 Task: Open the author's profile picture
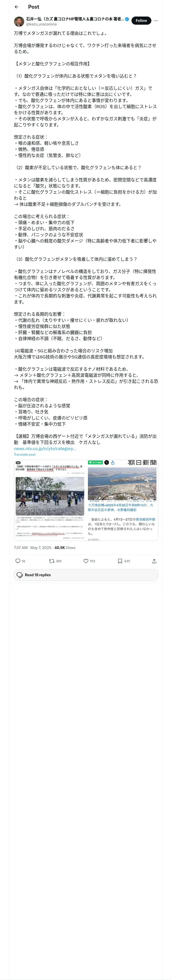point(19,21)
